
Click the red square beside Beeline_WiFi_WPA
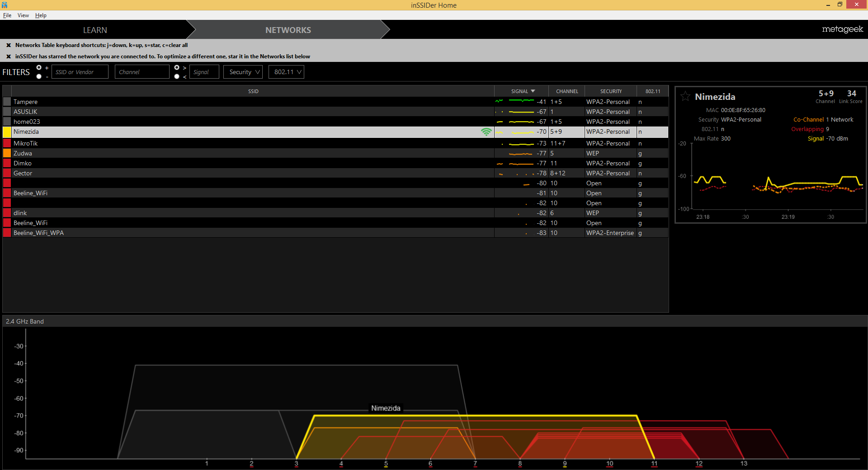point(7,233)
